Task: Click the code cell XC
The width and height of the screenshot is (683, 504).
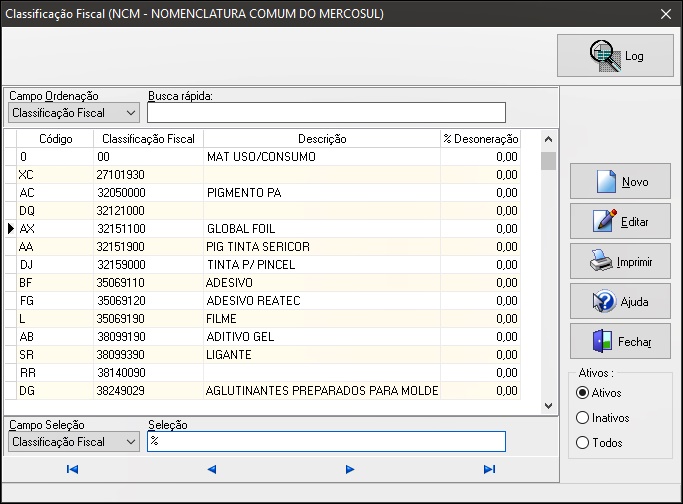Action: 55,175
